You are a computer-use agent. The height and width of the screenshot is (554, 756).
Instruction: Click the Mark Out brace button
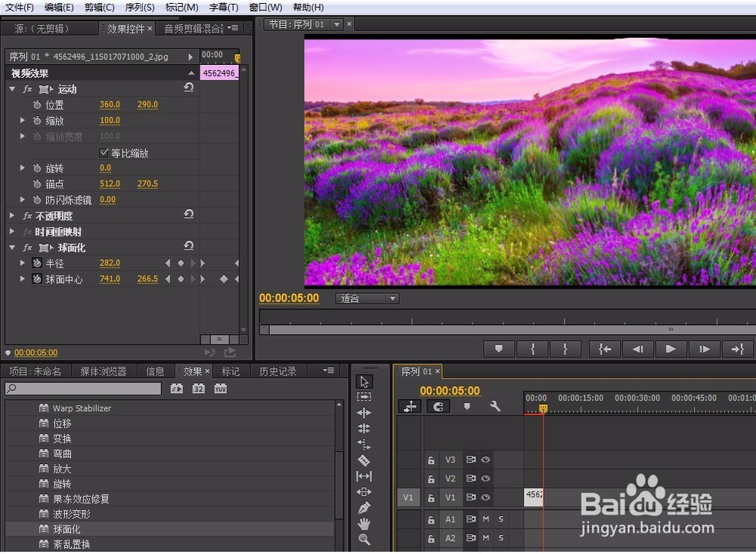click(x=565, y=348)
